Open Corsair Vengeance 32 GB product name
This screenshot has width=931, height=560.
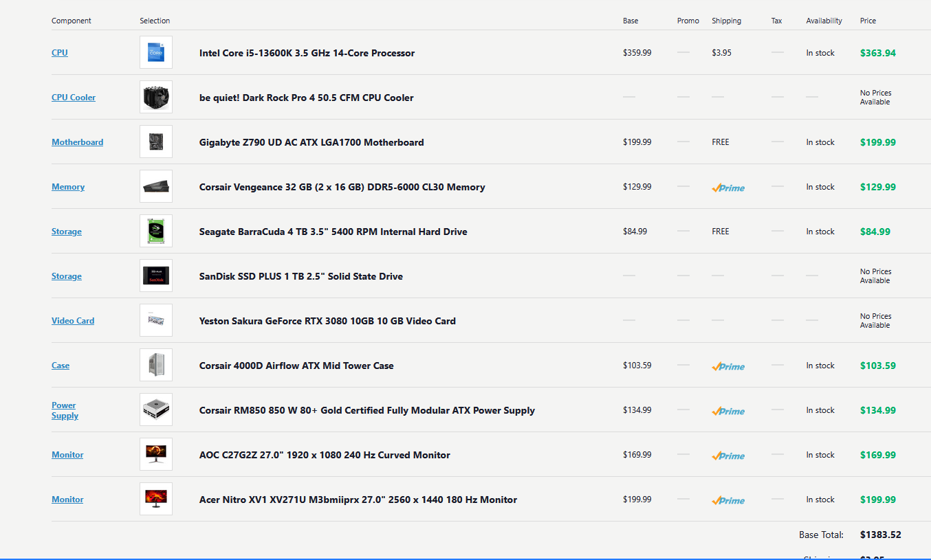342,187
